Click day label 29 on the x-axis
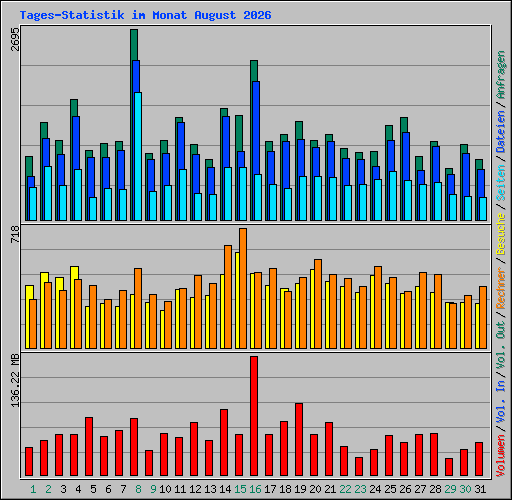This screenshot has height=500, width=512. pos(450,489)
